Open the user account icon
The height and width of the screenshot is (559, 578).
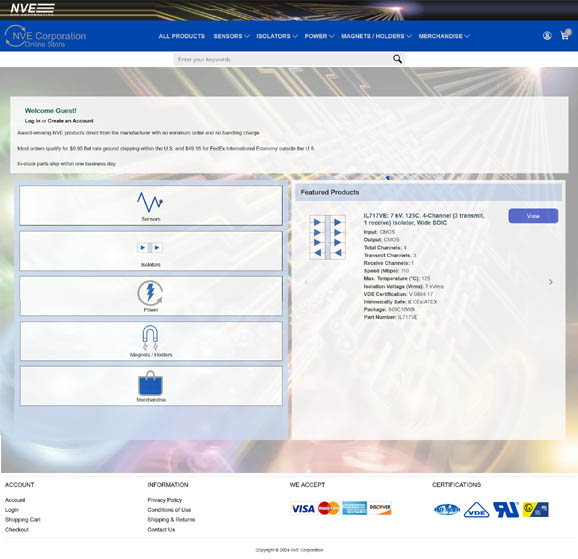(x=547, y=36)
